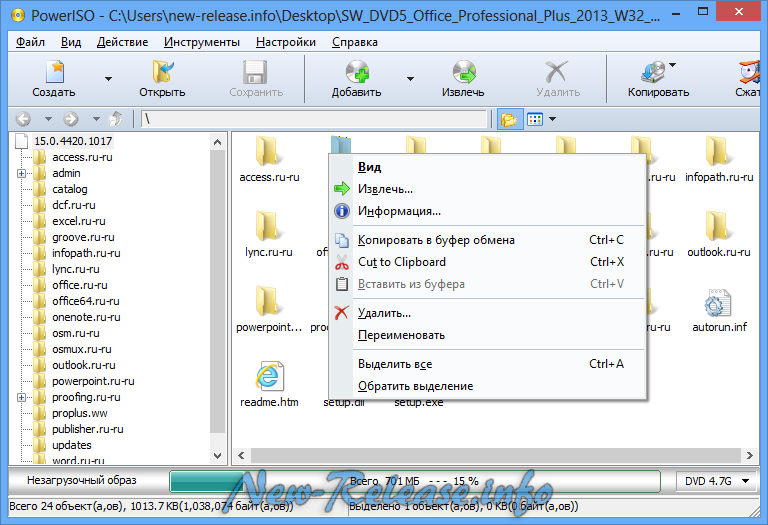
Task: Expand the proofing.ru-ru tree node
Action: click(x=21, y=398)
